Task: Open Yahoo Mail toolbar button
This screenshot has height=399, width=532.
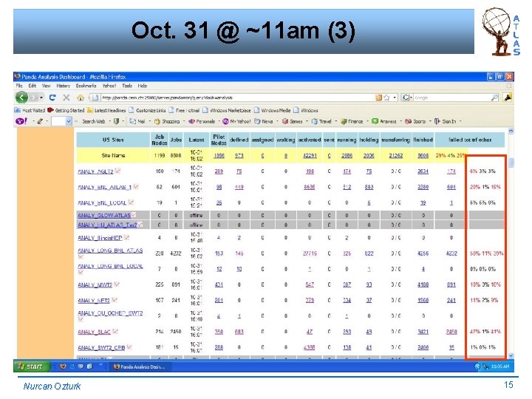Action: point(137,121)
